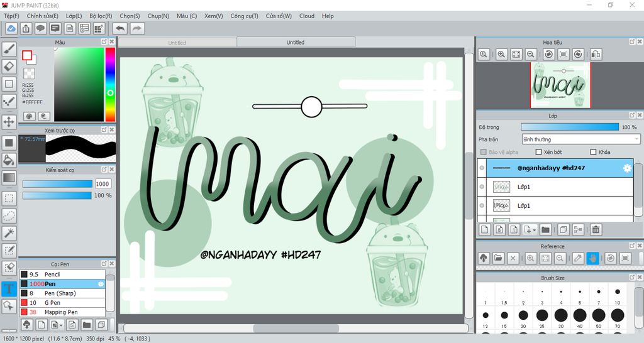
Task: Select hand tool in Reference panel
Action: coord(592,258)
